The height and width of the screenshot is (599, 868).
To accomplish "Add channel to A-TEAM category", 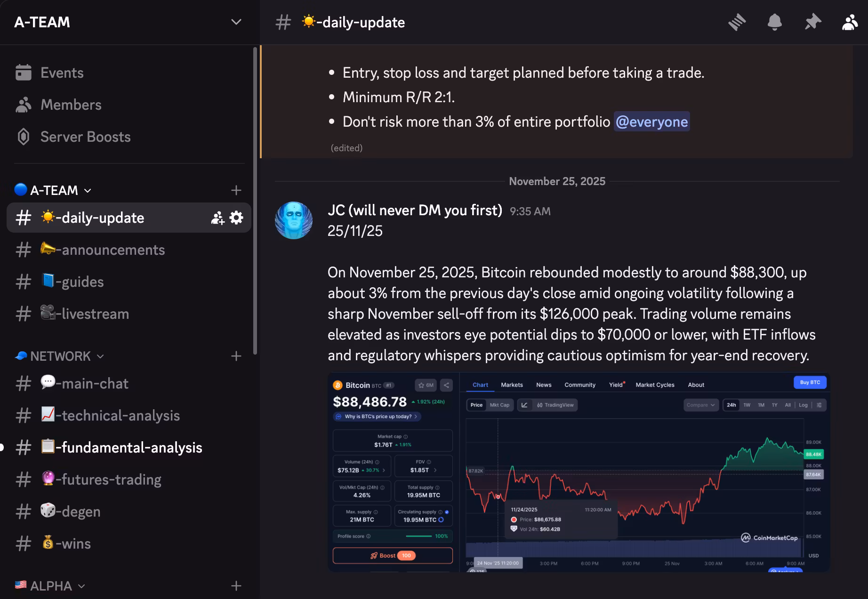I will coord(236,190).
